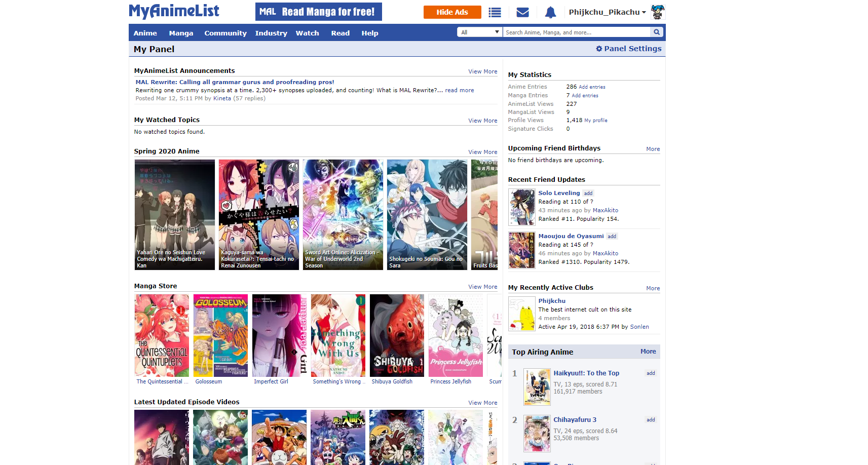The image size is (868, 465).
Task: Open the Anime menu
Action: (145, 33)
